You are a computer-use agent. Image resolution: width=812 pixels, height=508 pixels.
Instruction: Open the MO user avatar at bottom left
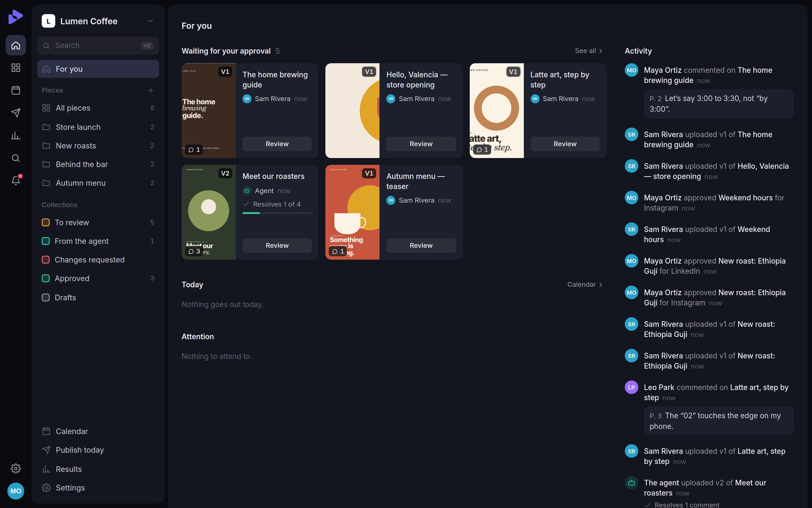(16, 491)
